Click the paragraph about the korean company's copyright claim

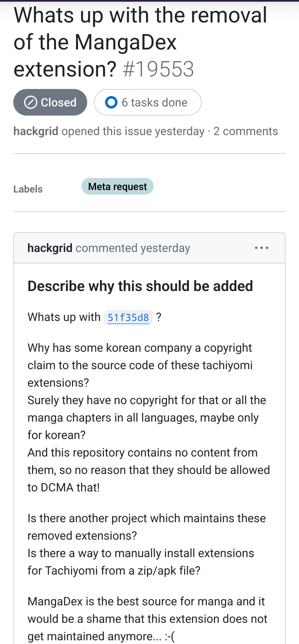[140, 365]
